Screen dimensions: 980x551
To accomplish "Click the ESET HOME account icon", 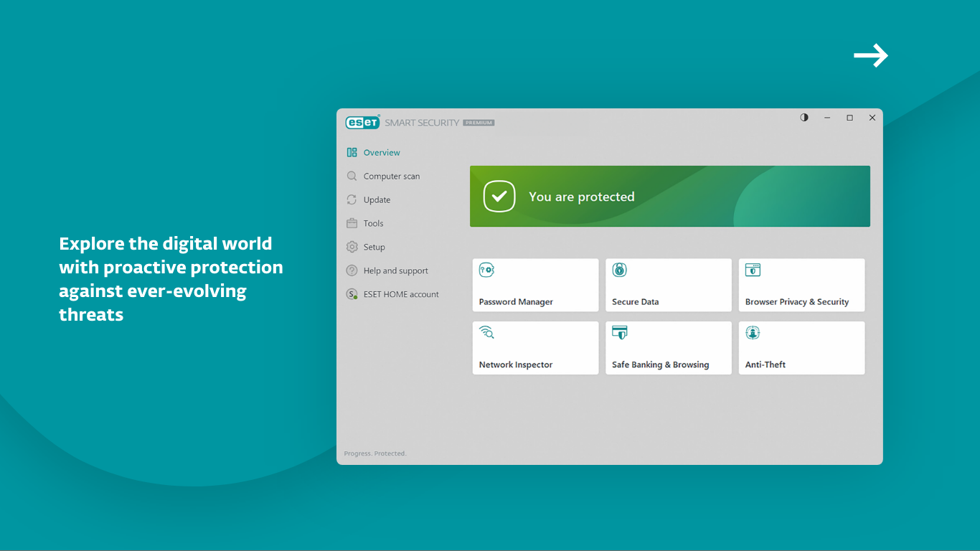I will point(352,294).
